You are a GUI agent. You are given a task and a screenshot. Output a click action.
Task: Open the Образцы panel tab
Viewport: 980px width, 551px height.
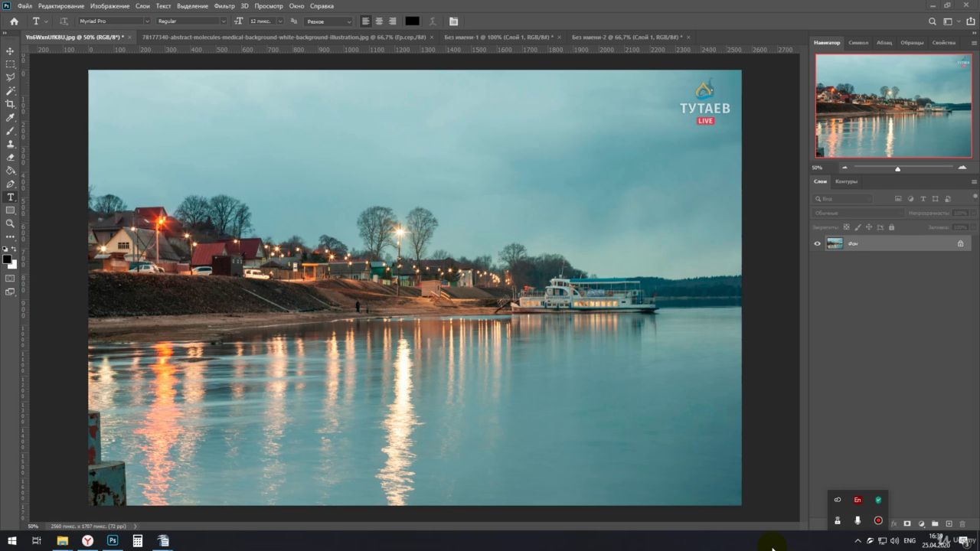pyautogui.click(x=912, y=43)
